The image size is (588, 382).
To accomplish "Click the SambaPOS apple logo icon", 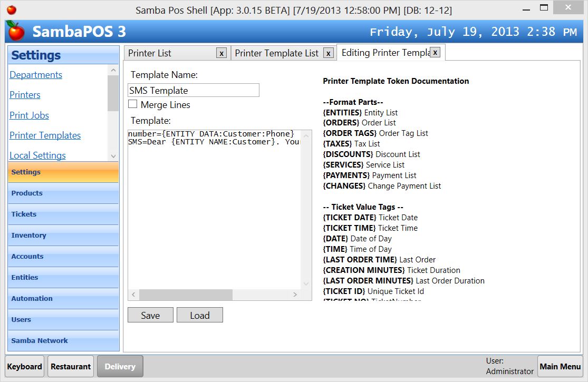I will [15, 32].
